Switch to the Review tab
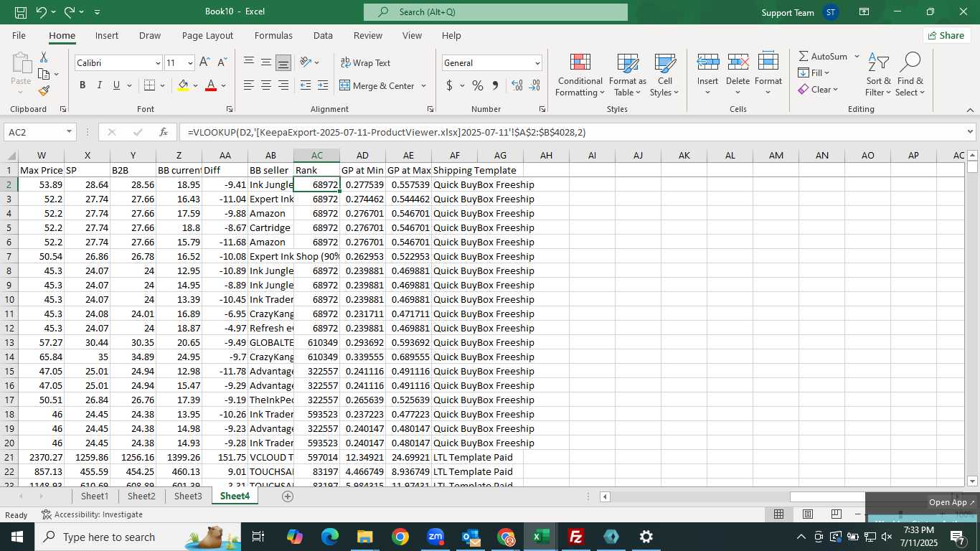This screenshot has height=551, width=980. pyautogui.click(x=368, y=35)
